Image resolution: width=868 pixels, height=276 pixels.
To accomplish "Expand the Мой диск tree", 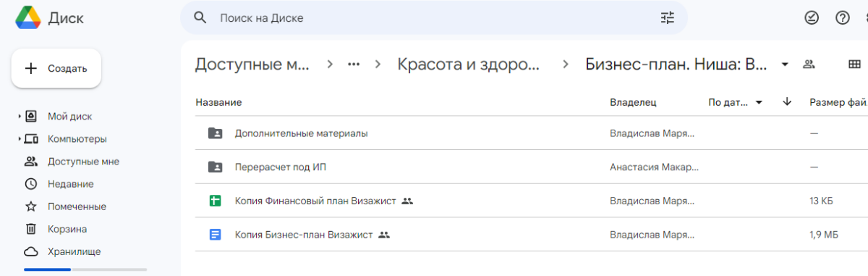I will 20,116.
